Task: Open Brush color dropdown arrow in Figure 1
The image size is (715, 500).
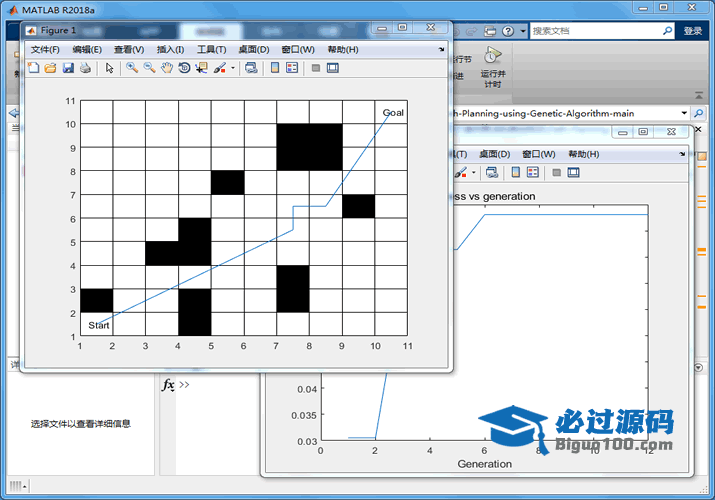Action: point(233,68)
